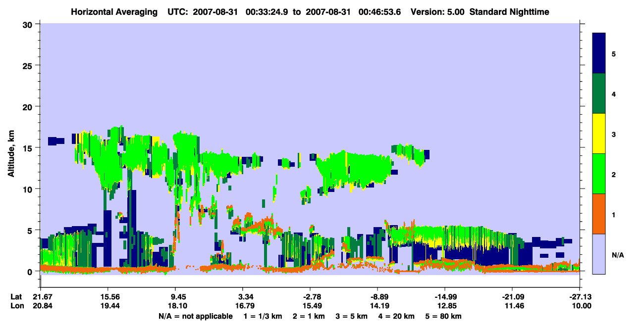Click the y-axis tick label 20
This screenshot has height=330, width=644.
click(29, 107)
